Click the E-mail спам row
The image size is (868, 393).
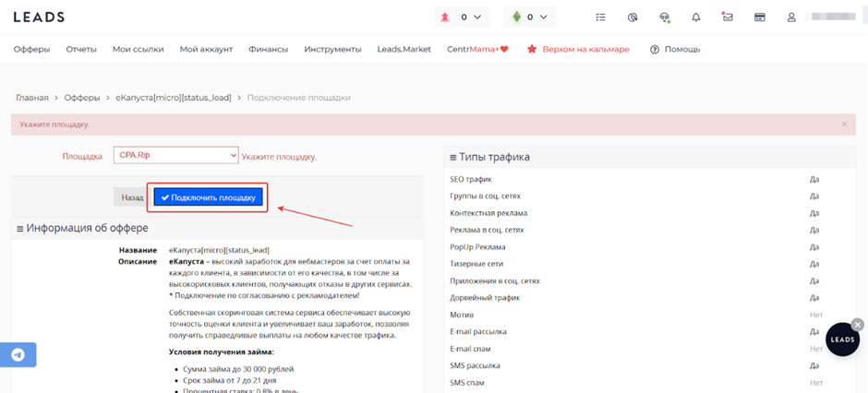pyautogui.click(x=650, y=349)
